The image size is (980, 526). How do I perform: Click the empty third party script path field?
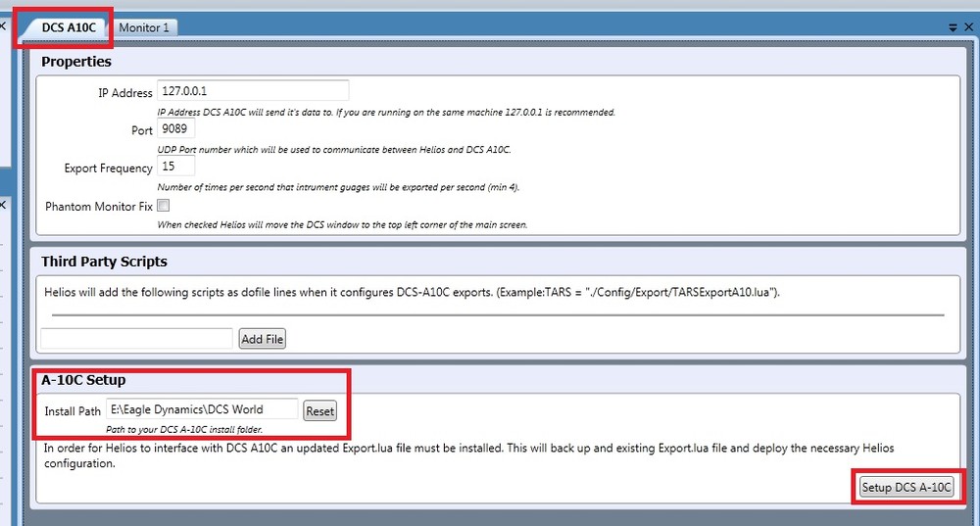coord(136,338)
